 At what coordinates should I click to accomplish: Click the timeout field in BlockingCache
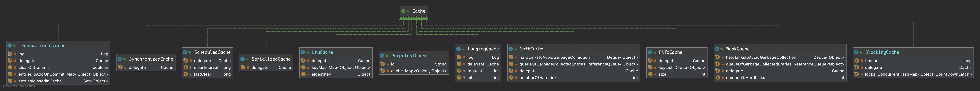pyautogui.click(x=872, y=61)
